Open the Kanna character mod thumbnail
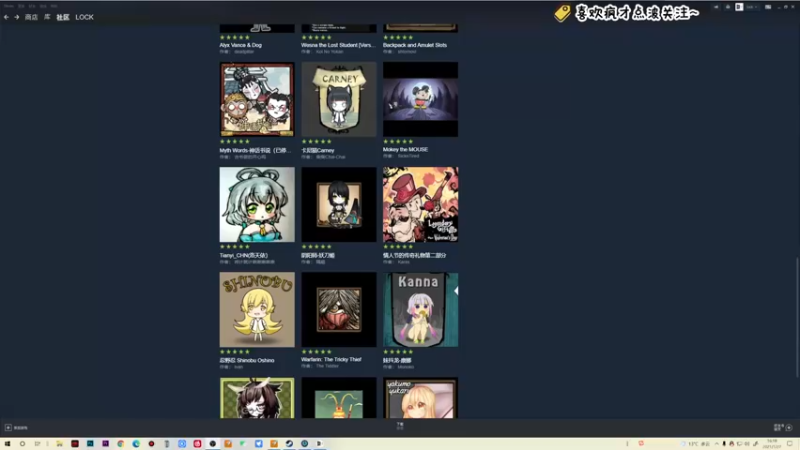Image resolution: width=800 pixels, height=450 pixels. pyautogui.click(x=420, y=310)
